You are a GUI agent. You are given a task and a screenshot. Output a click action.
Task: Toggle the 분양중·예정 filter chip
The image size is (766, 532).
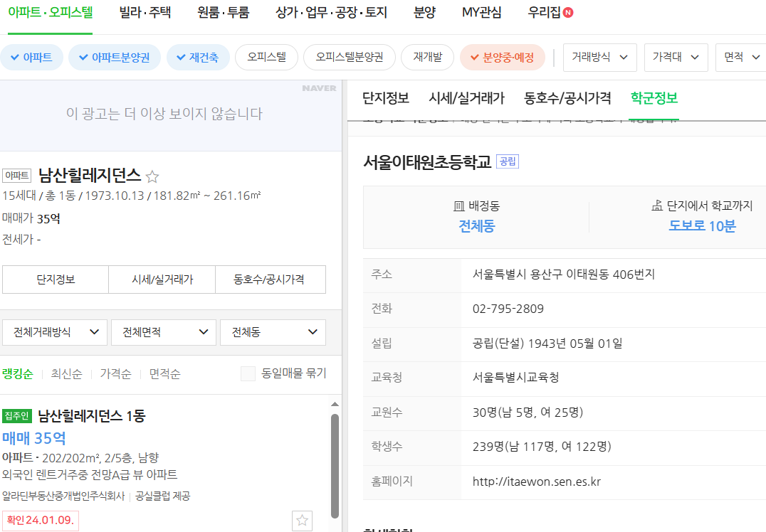[502, 57]
